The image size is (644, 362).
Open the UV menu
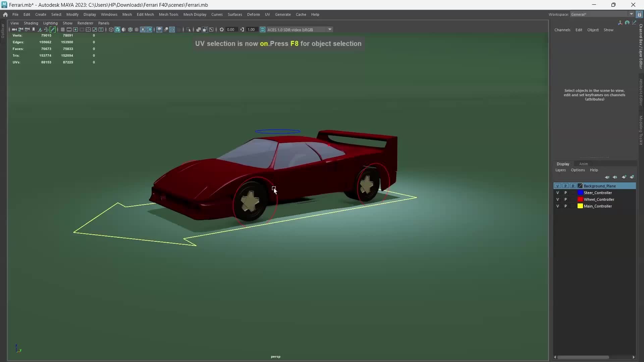point(267,14)
